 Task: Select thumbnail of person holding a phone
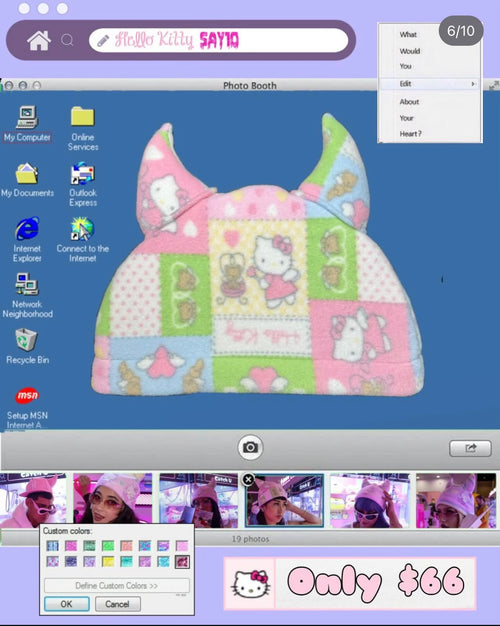pyautogui.click(x=198, y=500)
